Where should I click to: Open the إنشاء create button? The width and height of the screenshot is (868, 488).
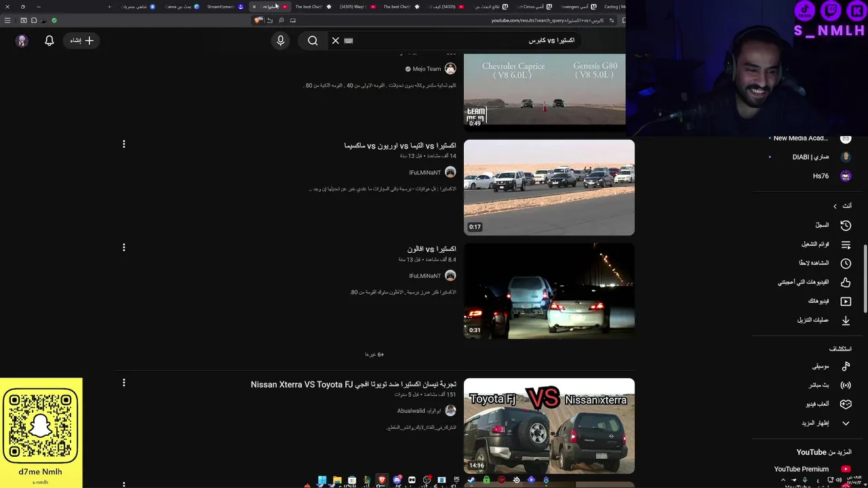coord(82,41)
